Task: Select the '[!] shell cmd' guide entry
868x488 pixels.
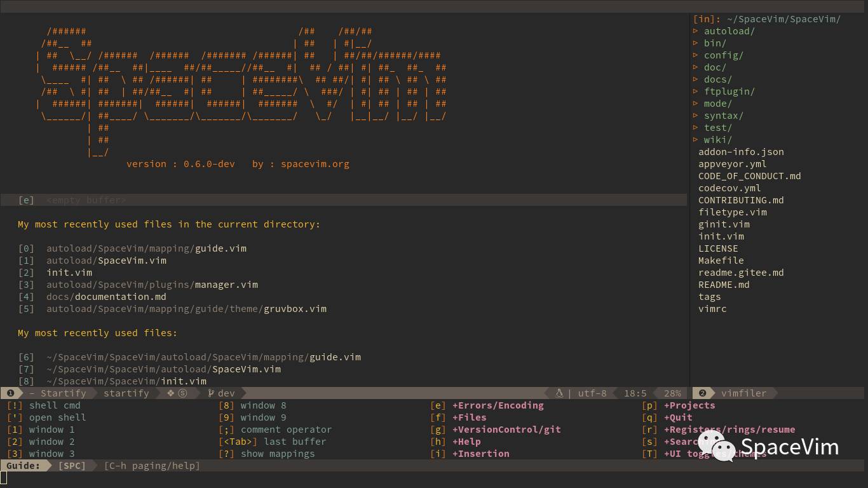Action: pyautogui.click(x=44, y=405)
